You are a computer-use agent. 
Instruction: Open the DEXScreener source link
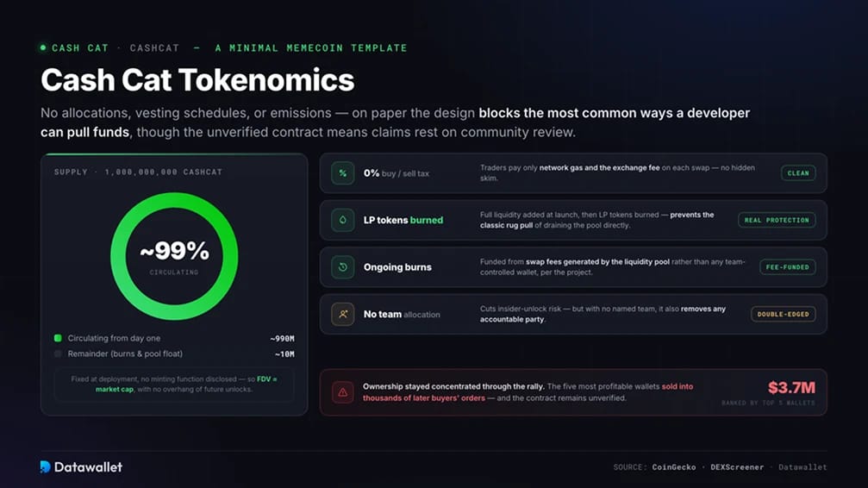click(x=737, y=467)
